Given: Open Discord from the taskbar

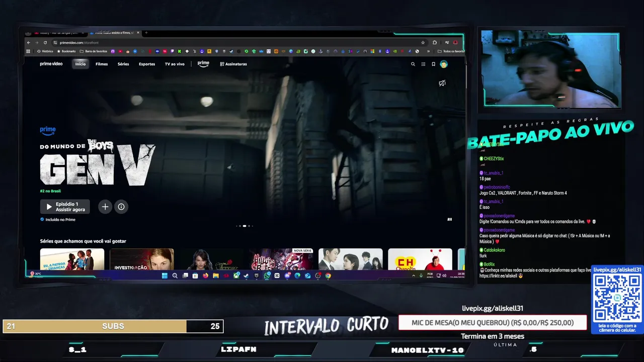Looking at the screenshot, I should pyautogui.click(x=287, y=276).
